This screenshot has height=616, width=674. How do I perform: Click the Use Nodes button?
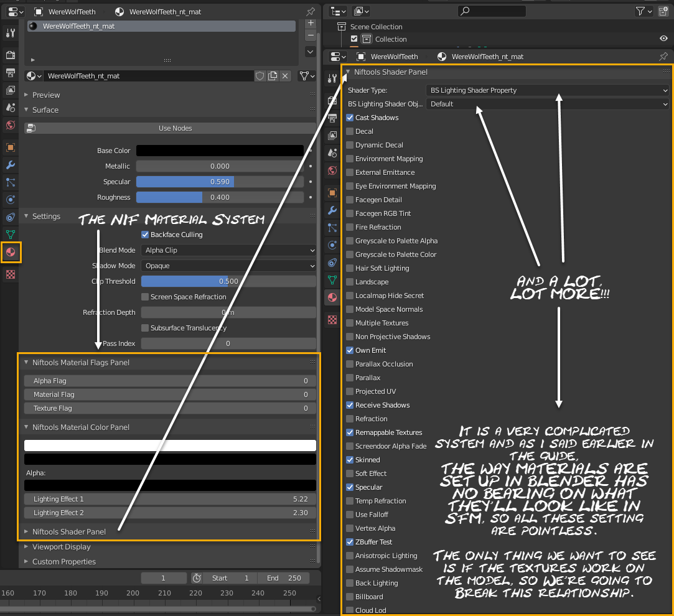[171, 128]
